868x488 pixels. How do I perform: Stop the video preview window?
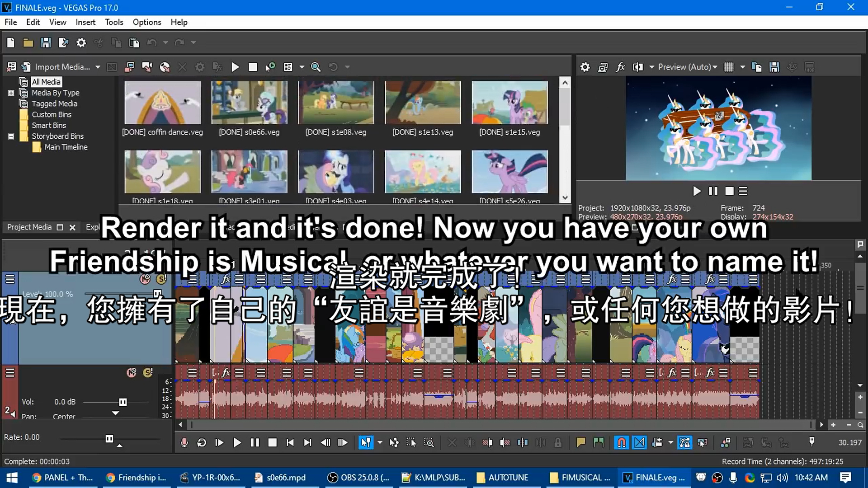click(x=729, y=191)
